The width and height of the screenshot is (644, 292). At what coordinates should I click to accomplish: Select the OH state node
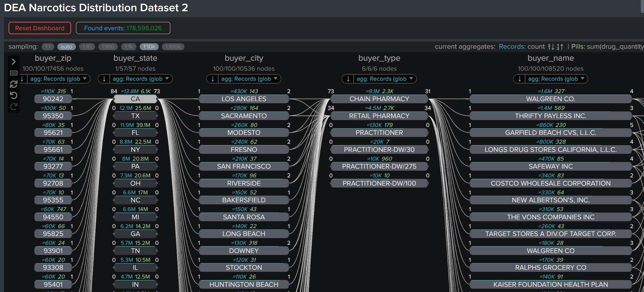[x=135, y=183]
